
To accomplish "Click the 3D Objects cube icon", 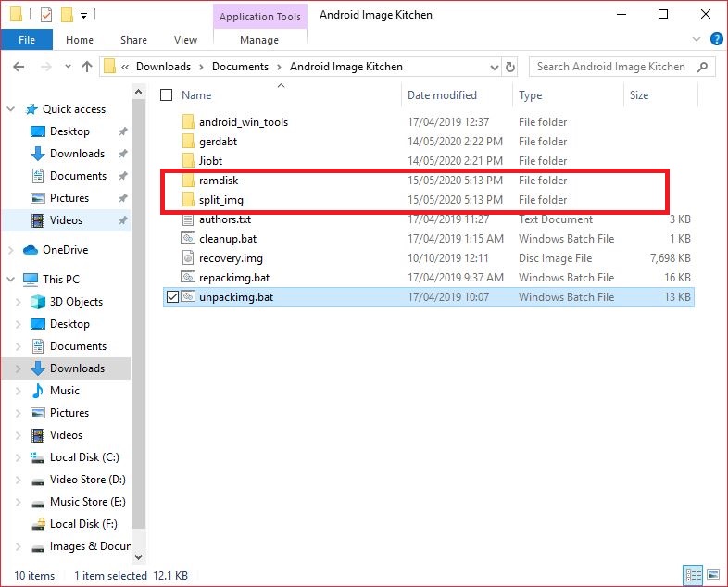I will point(38,302).
